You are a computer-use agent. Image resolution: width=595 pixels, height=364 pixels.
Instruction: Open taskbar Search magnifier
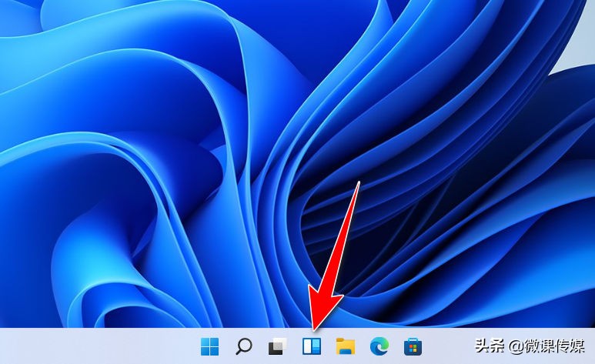pyautogui.click(x=243, y=346)
